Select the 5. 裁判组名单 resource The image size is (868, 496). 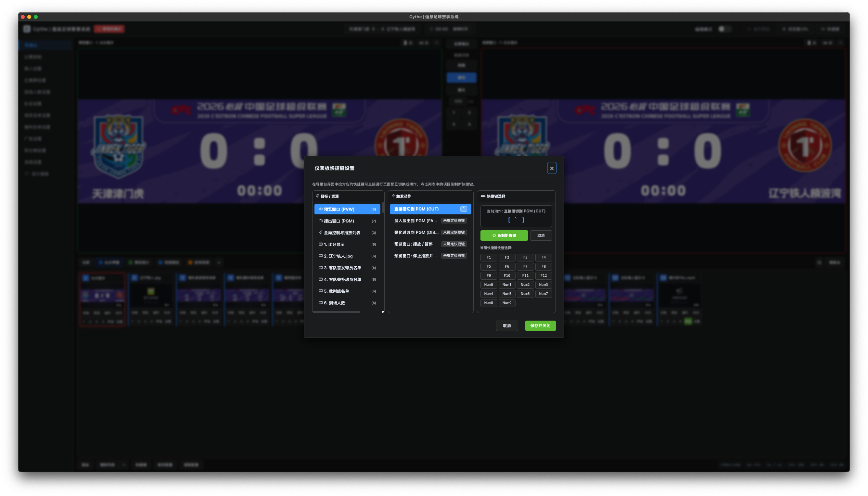coord(347,291)
